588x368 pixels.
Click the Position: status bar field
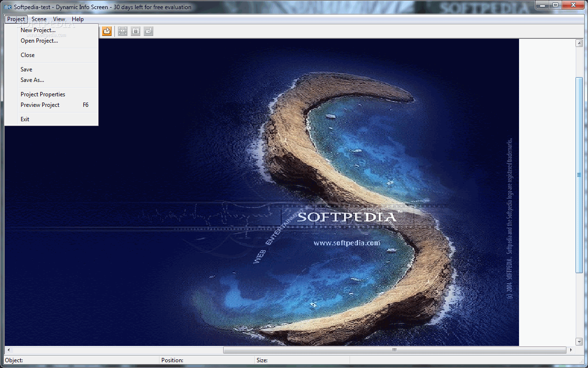(x=207, y=360)
